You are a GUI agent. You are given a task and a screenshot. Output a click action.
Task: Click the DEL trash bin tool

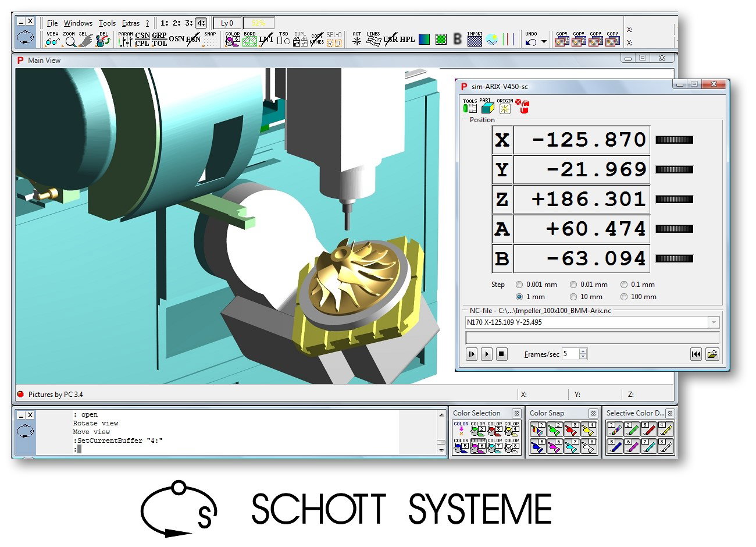click(x=103, y=40)
